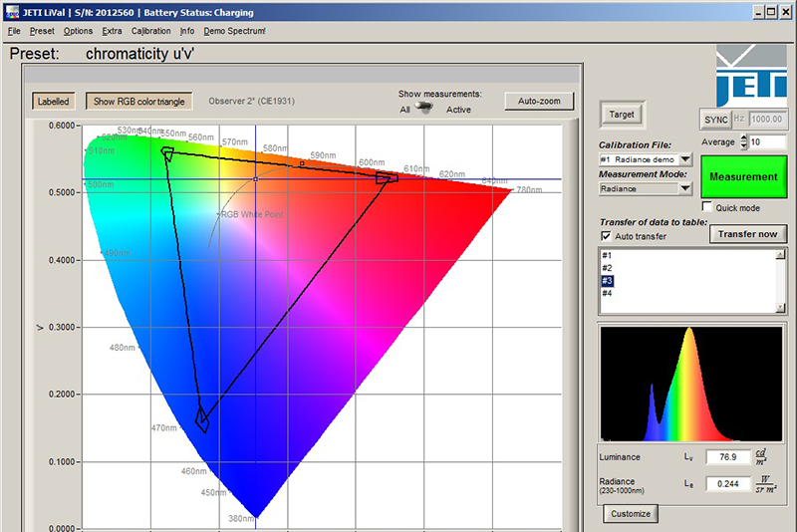Click the 380nm wavelength label

[241, 519]
